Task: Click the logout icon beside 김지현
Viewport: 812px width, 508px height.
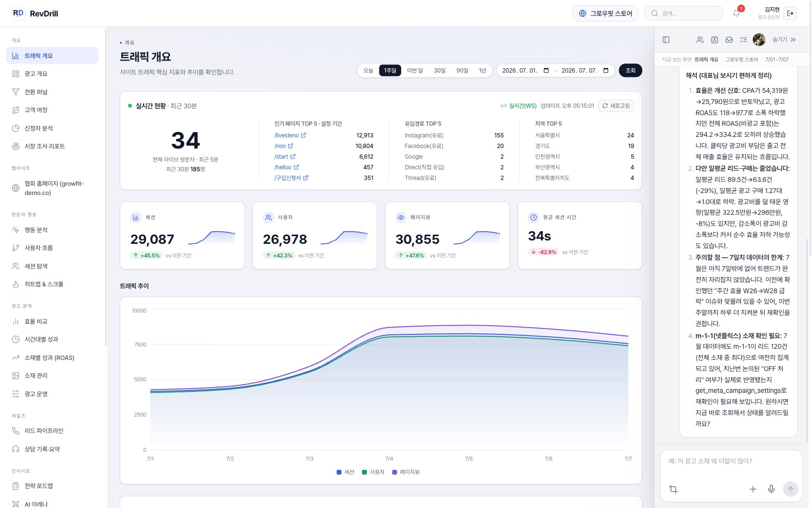Action: click(x=790, y=13)
